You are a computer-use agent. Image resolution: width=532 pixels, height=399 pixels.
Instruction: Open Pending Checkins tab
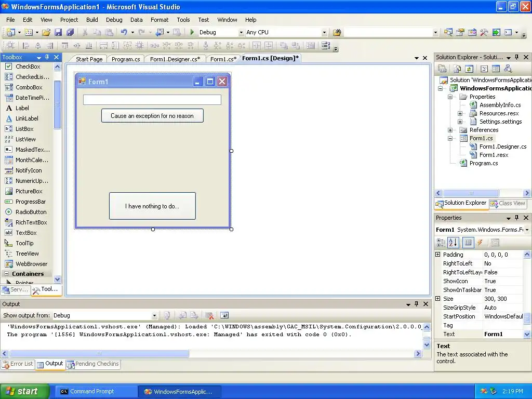tap(93, 364)
